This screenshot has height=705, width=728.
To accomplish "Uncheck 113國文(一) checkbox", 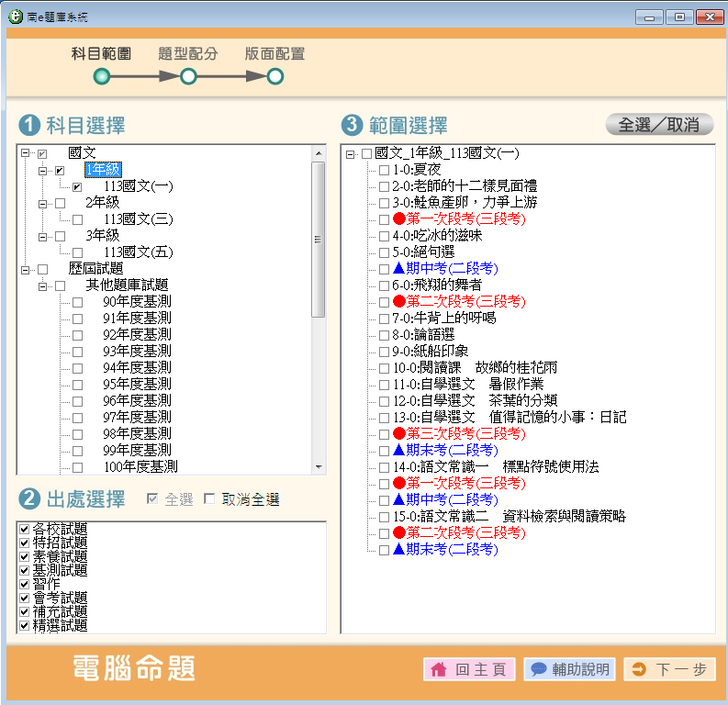I will point(77,187).
